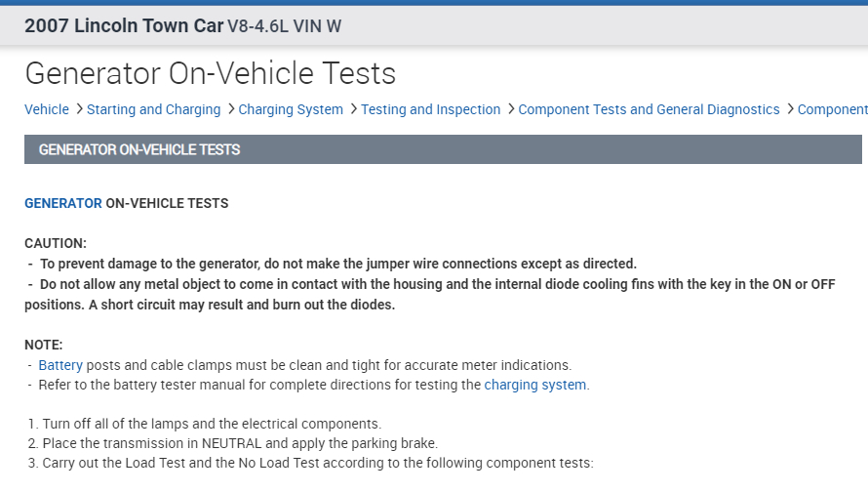Click the chevron before Starting and Charging
Image resolution: width=868 pixels, height=492 pixels.
point(79,109)
